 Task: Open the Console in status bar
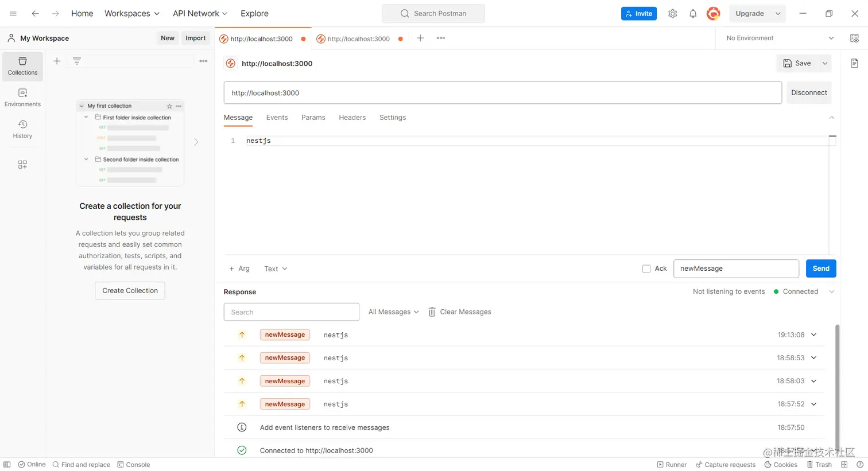[134, 465]
